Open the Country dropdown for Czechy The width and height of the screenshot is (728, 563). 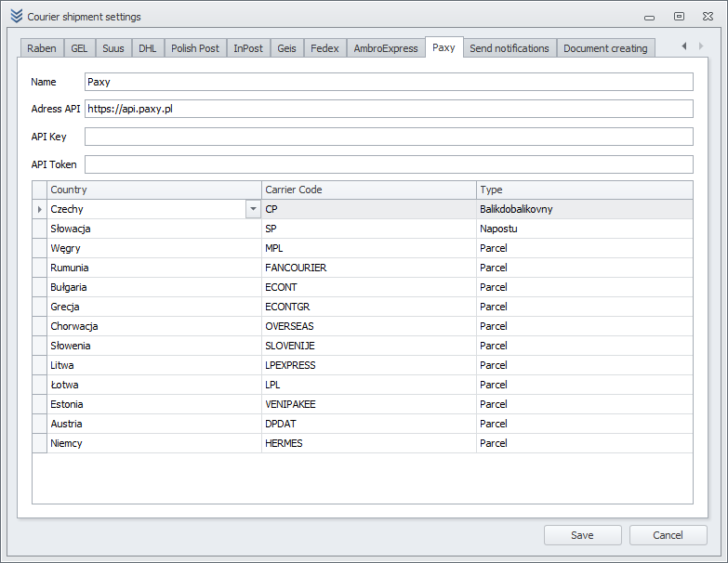[253, 209]
